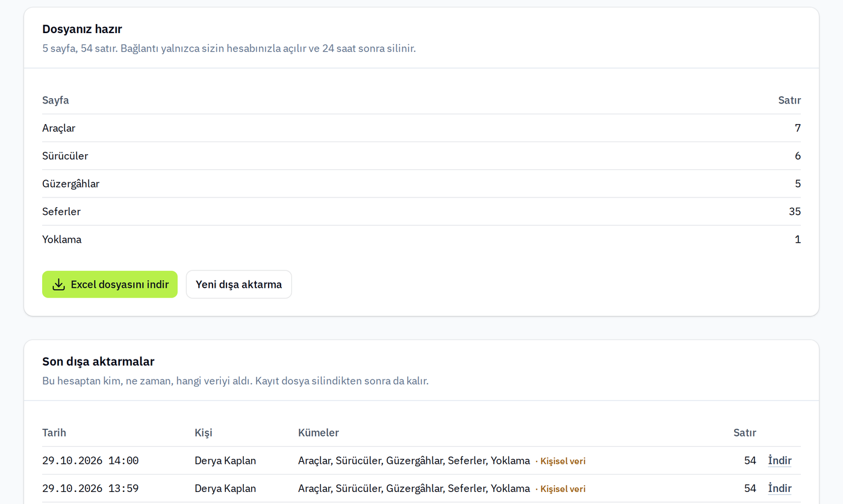The width and height of the screenshot is (843, 504).
Task: Click the row count 1 for Yoklama
Action: pyautogui.click(x=798, y=239)
